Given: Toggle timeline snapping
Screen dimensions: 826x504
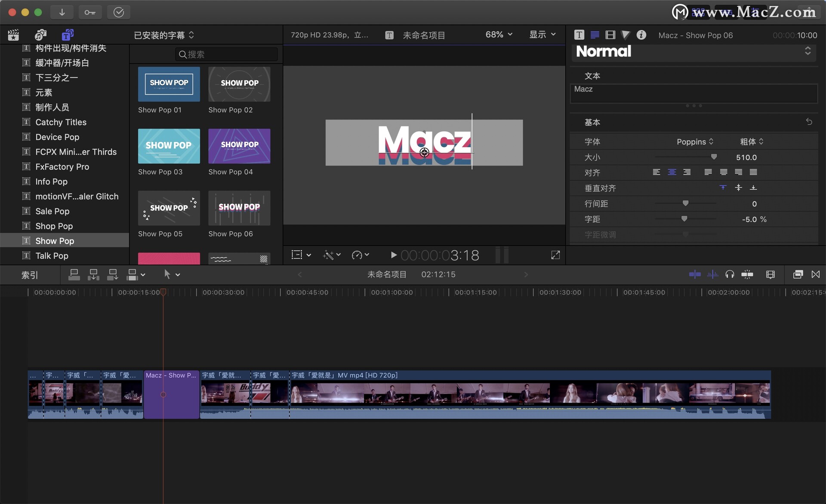Looking at the screenshot, I should point(747,274).
